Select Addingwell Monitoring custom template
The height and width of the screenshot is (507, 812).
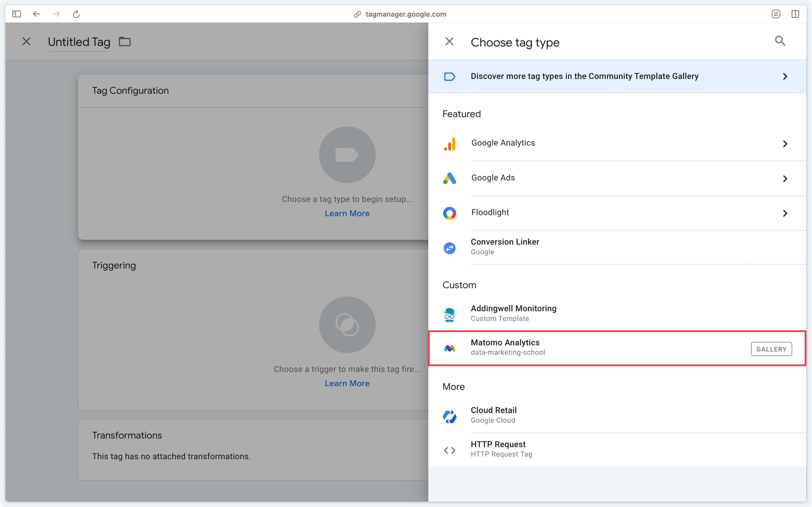point(617,314)
